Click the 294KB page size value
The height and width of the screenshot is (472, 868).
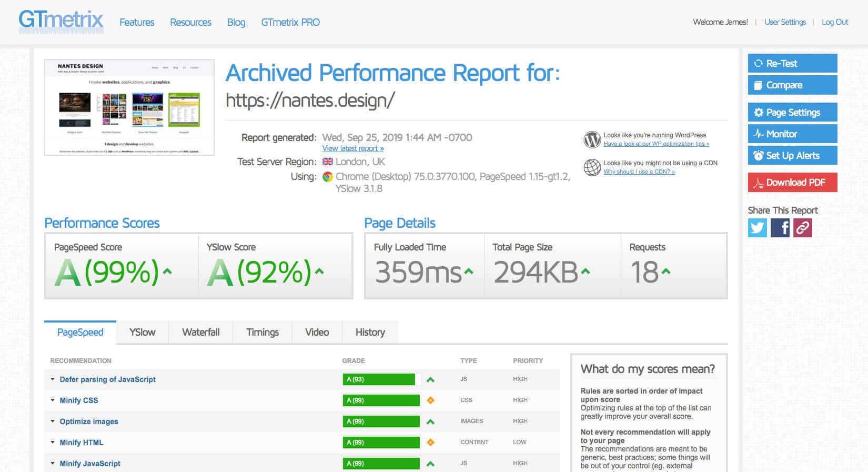[x=536, y=272]
